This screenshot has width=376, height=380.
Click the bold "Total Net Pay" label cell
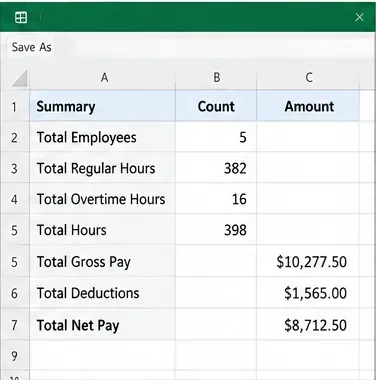point(103,325)
